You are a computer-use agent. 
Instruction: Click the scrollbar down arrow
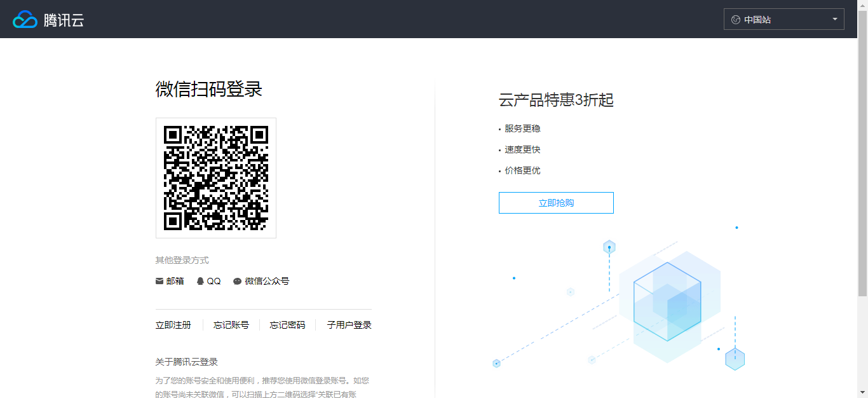[x=862, y=392]
